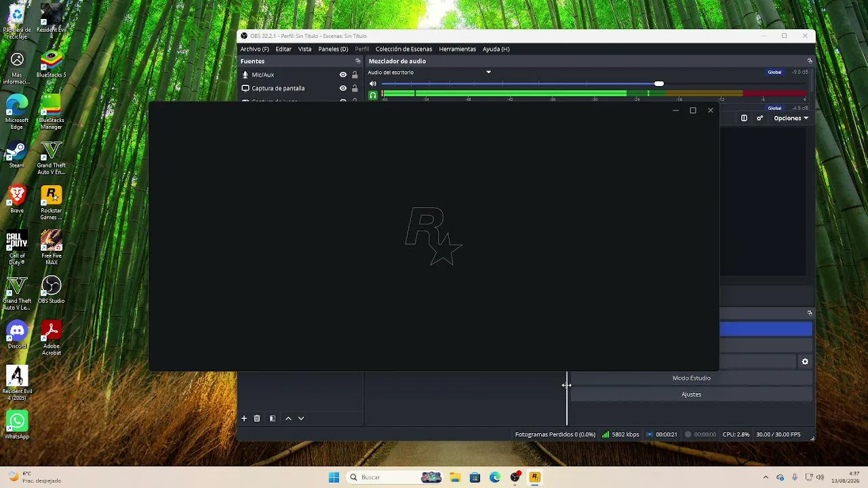Toggle lock on Captura de pantalla source
Viewport: 868px width, 488px height.
coord(355,88)
